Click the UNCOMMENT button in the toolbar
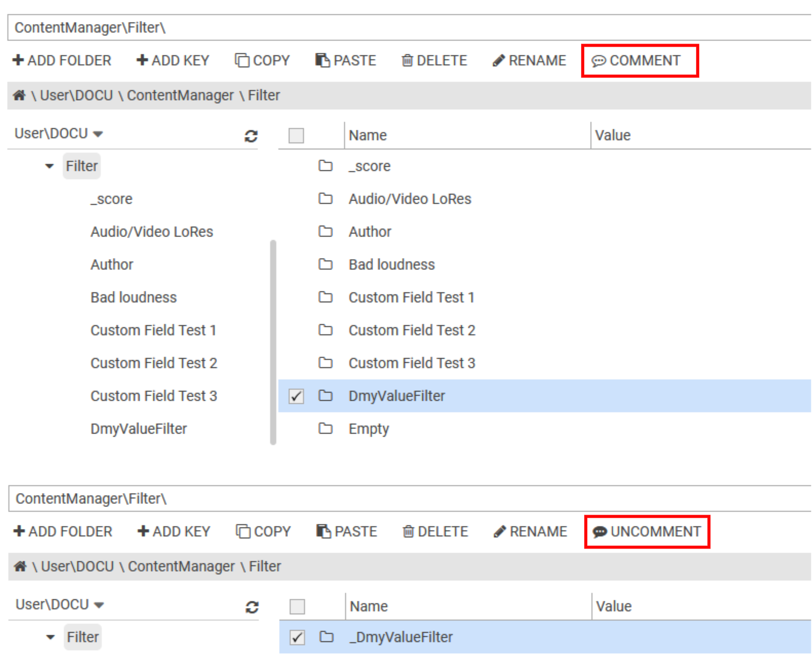 (647, 532)
